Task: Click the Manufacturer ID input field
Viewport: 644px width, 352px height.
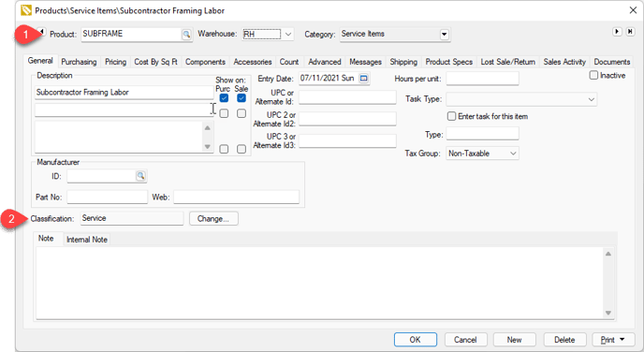Action: [101, 176]
